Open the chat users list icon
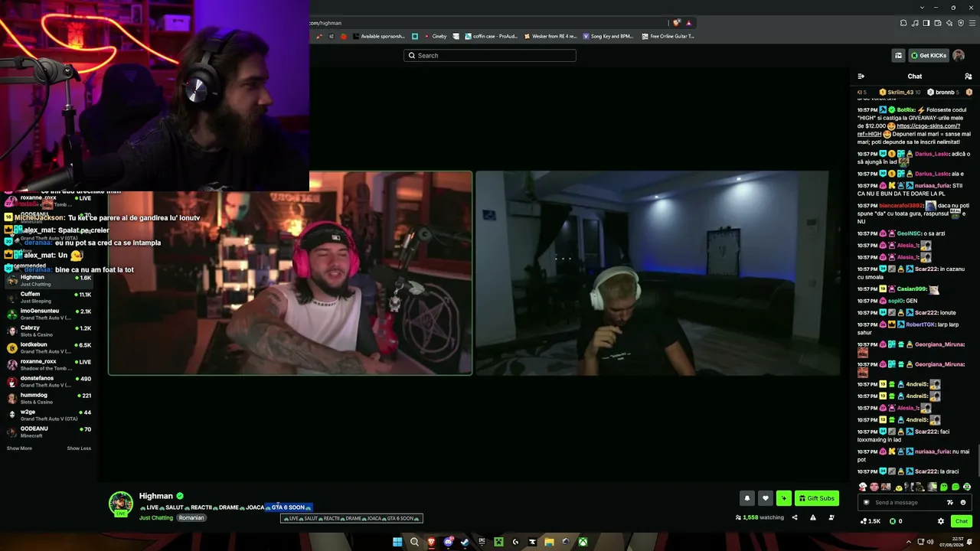This screenshot has height=551, width=980. [969, 77]
